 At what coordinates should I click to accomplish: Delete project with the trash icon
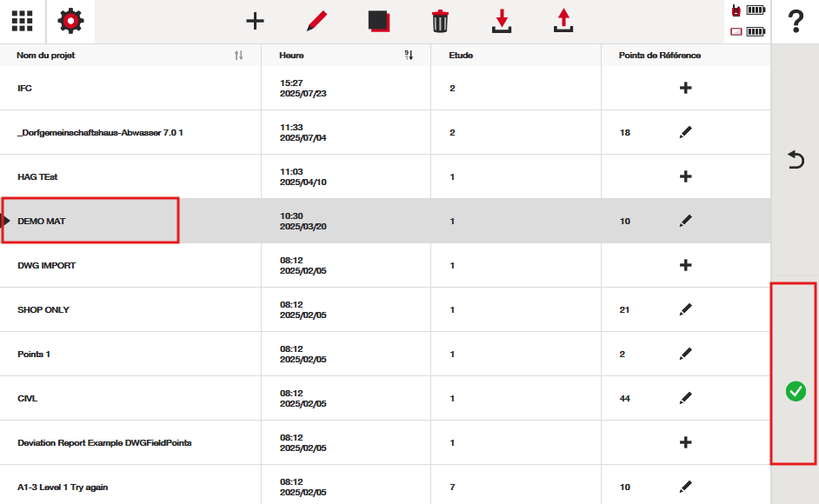coord(440,21)
